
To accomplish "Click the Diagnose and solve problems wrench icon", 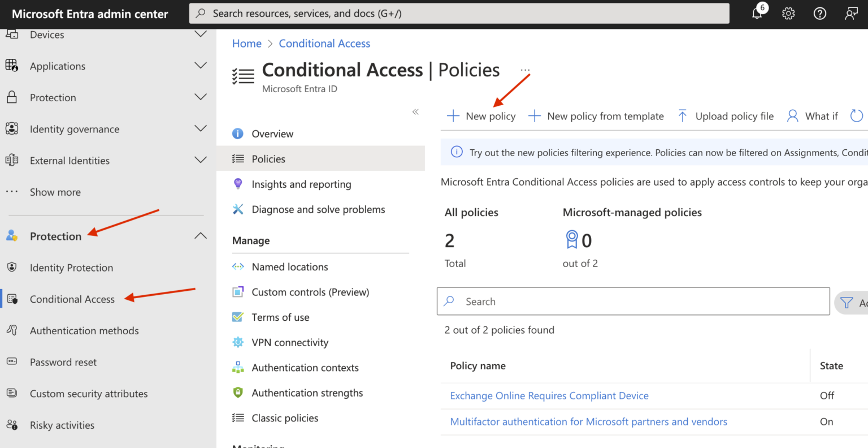I will click(x=237, y=209).
